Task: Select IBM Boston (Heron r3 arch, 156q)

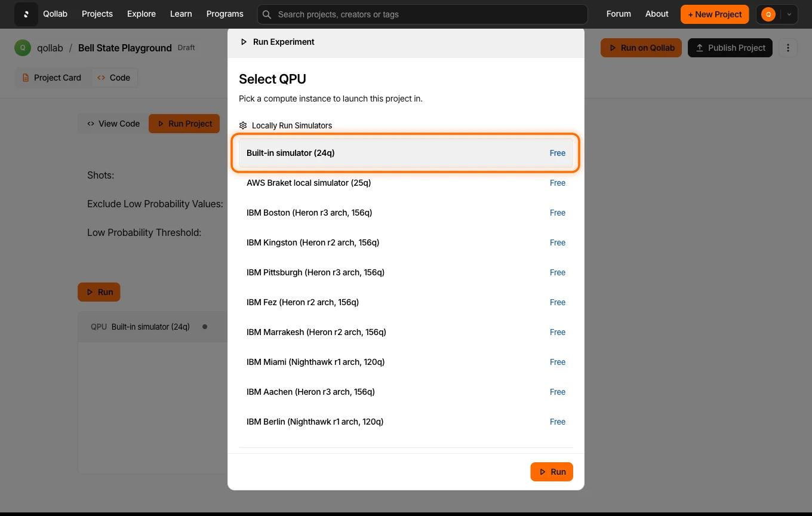Action: point(406,213)
